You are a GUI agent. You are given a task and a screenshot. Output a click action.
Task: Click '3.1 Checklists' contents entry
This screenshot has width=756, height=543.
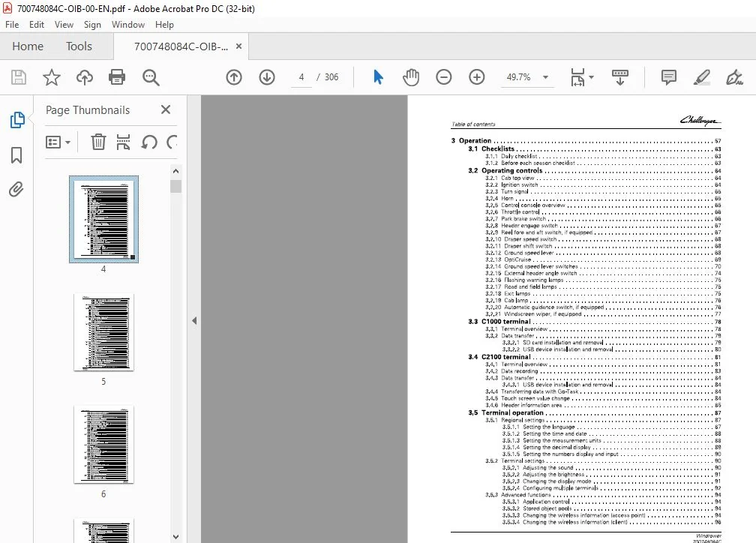pos(595,149)
